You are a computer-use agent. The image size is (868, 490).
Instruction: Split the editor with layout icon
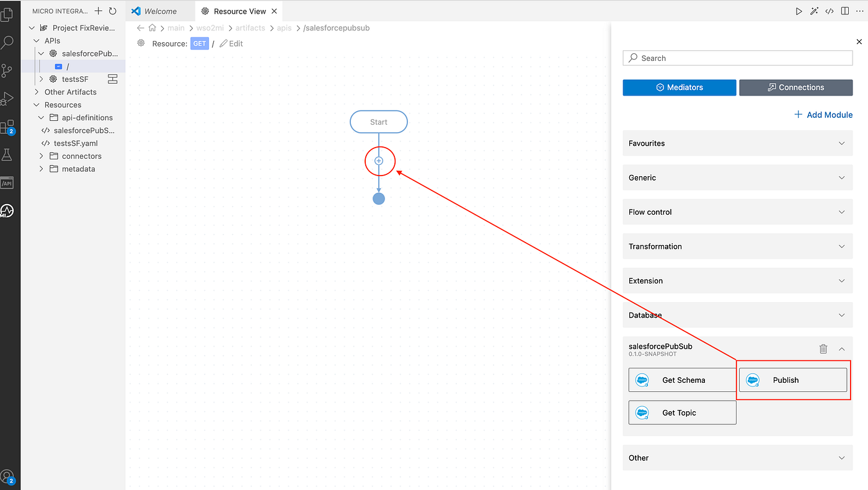click(845, 11)
